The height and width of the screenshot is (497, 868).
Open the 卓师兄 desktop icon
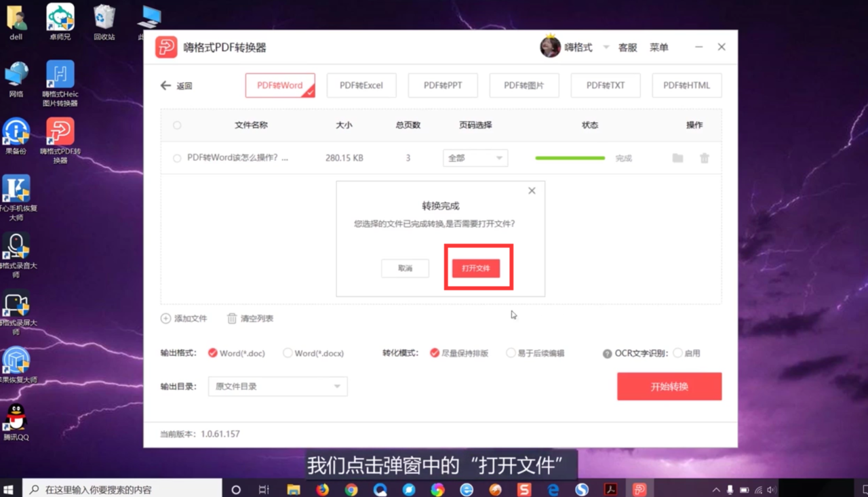pyautogui.click(x=60, y=22)
